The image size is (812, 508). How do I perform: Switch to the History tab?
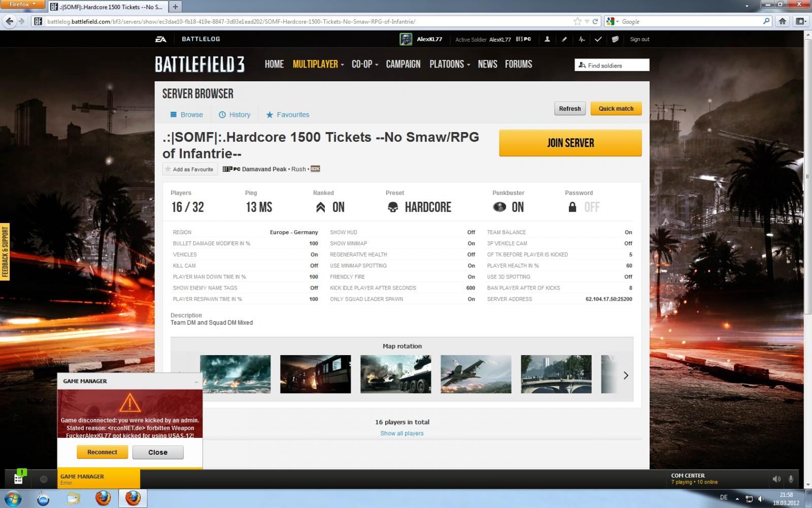coord(234,115)
